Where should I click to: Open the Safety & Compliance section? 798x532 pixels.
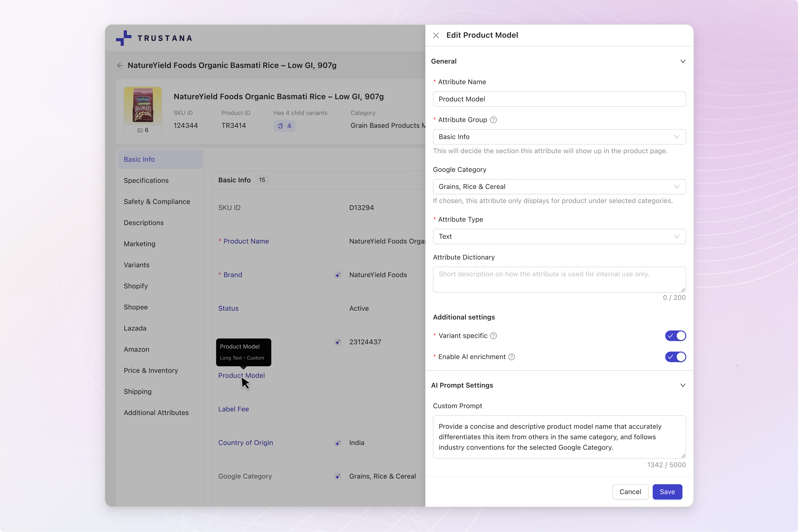point(157,202)
